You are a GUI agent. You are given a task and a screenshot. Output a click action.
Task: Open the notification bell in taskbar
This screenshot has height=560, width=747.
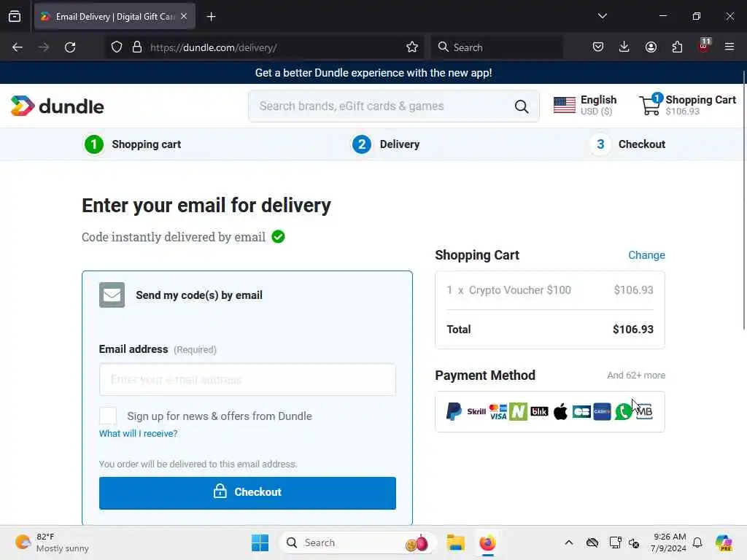[697, 542]
